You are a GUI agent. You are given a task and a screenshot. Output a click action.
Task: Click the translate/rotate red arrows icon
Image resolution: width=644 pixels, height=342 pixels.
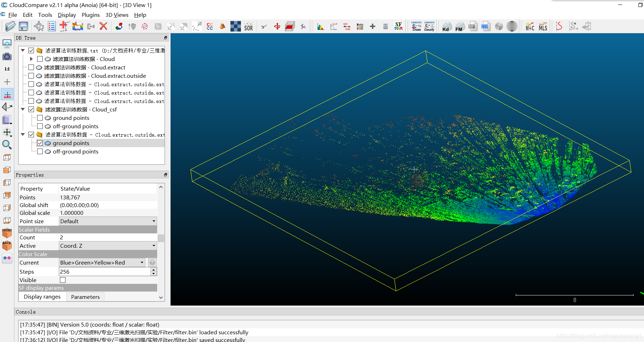pyautogui.click(x=277, y=26)
